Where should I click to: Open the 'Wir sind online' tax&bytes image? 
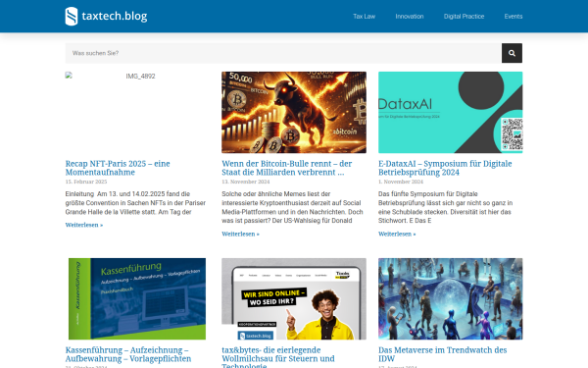[294, 298]
